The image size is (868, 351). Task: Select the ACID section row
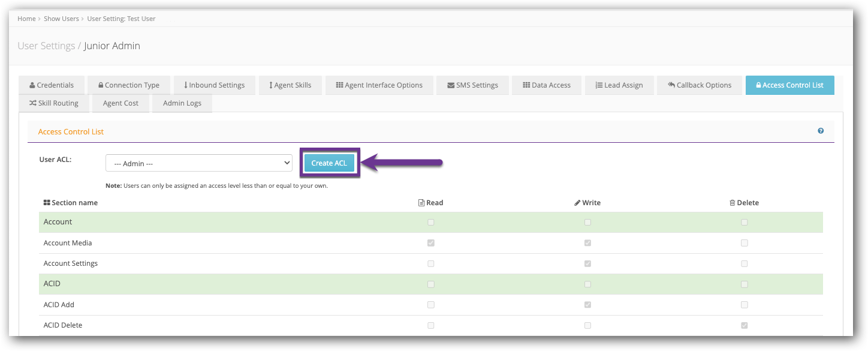(52, 283)
